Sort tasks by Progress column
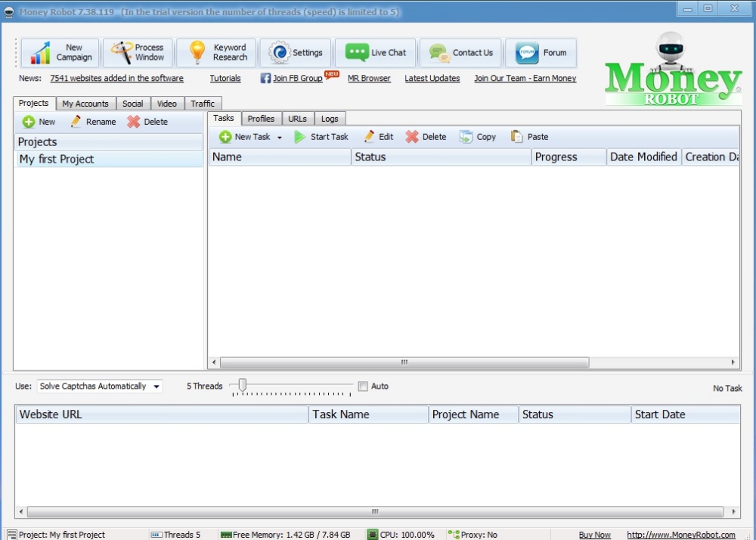This screenshot has width=756, height=540. 569,157
